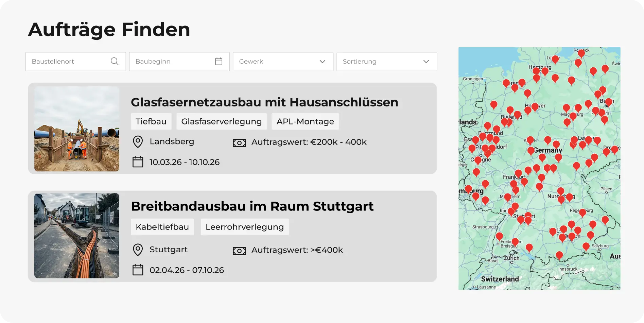This screenshot has height=323, width=644.
Task: Open the Sortierung dropdown
Action: pos(386,62)
